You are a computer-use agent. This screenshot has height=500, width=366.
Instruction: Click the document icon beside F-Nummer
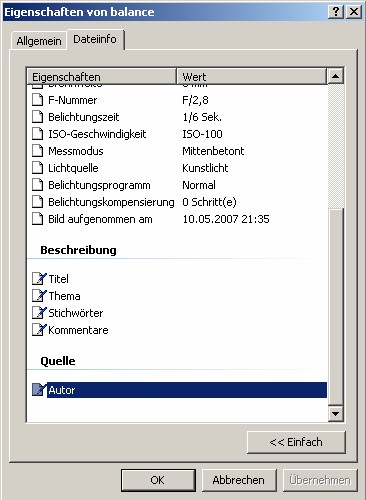pyautogui.click(x=37, y=100)
